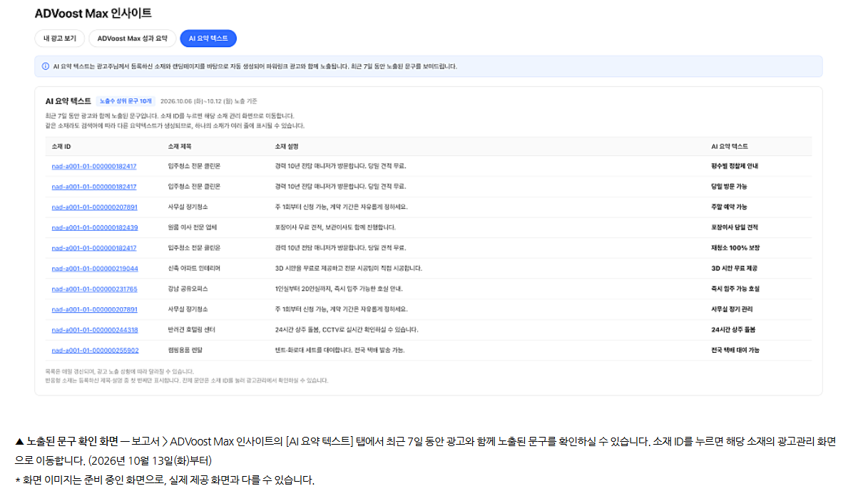Screen dimensions: 868x496
Task: Open the '내 광고 보기' tab
Action: 60,38
